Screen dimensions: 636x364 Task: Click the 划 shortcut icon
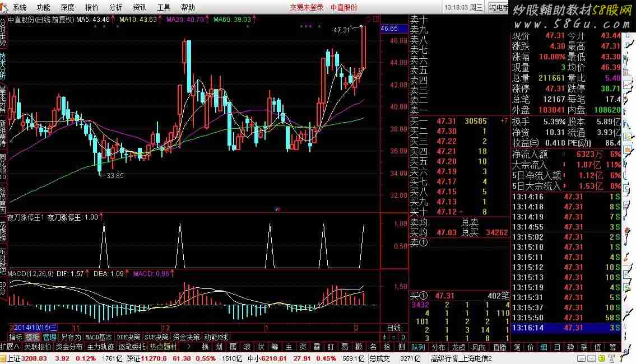219,347
